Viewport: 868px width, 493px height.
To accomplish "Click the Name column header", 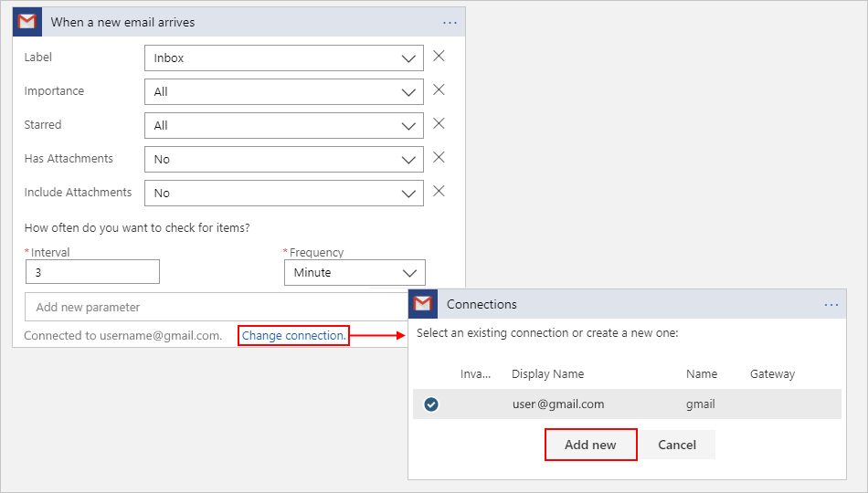I will click(702, 374).
